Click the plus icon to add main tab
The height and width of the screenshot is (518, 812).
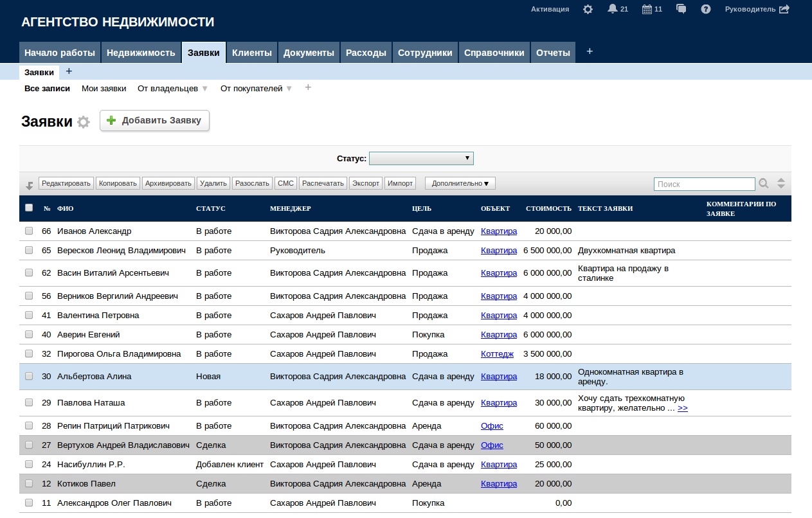590,51
